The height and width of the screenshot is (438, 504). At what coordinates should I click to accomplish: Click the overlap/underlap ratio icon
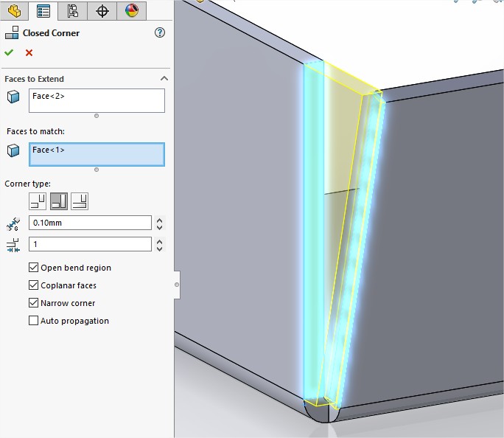point(13,244)
